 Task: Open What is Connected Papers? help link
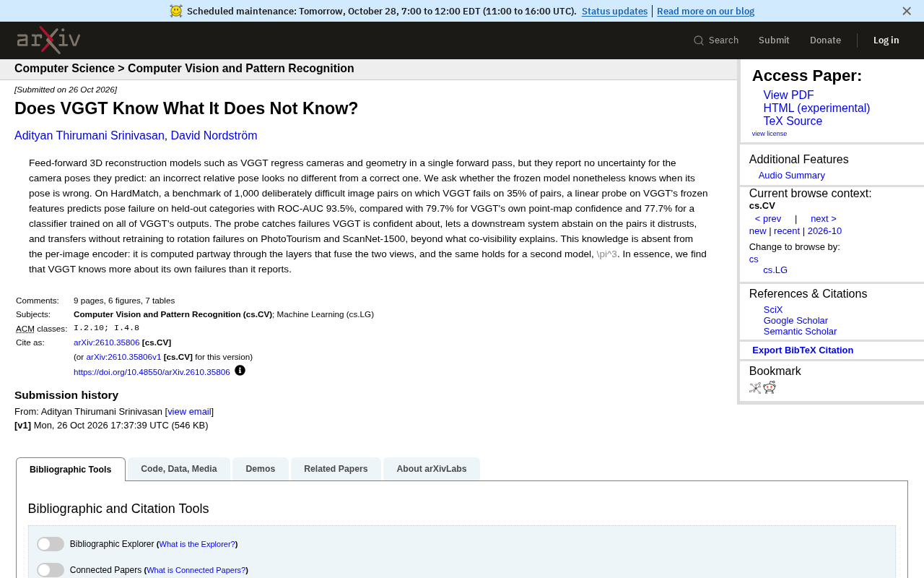pyautogui.click(x=196, y=570)
